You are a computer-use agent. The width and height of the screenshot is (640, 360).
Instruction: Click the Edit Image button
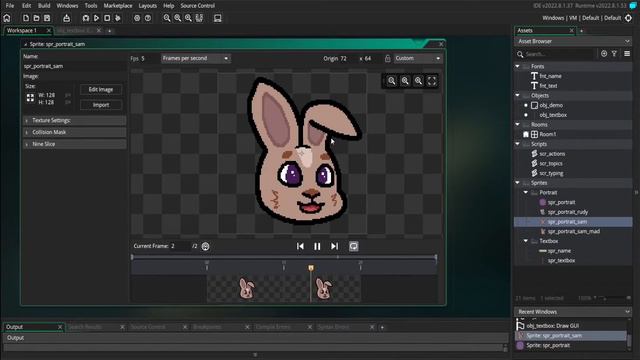tap(101, 89)
